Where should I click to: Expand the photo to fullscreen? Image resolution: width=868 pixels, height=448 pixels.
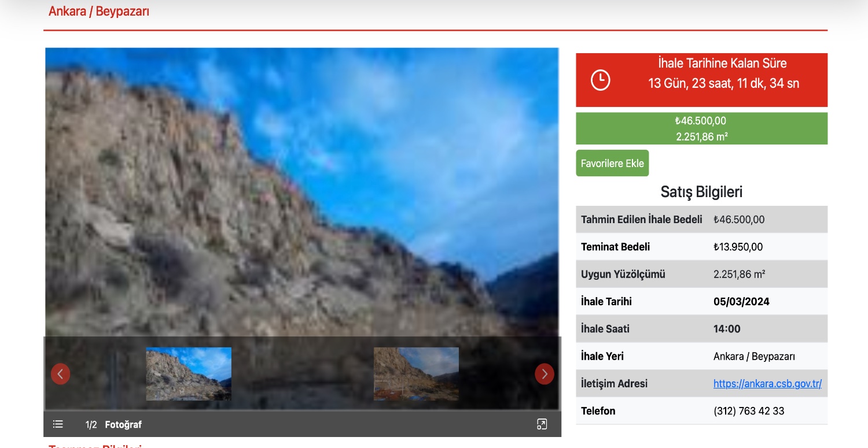542,424
